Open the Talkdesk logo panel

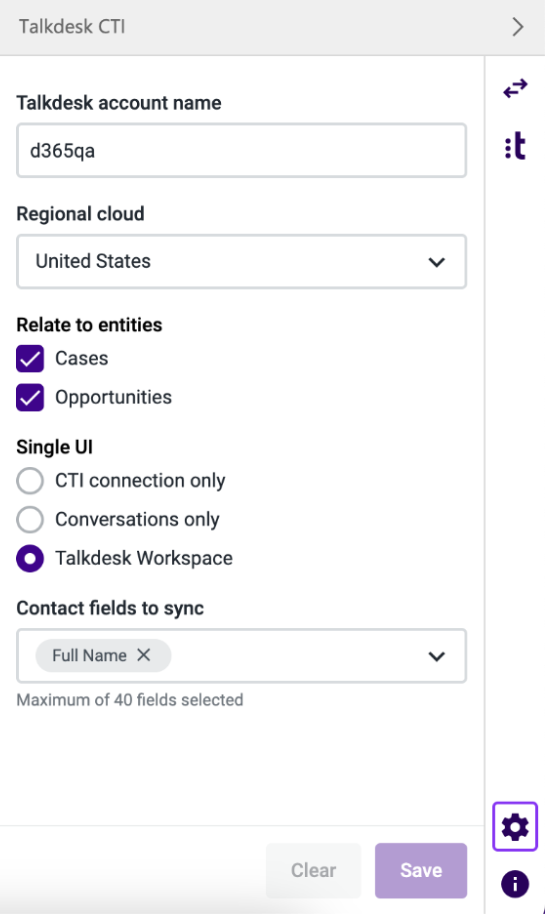(515, 146)
